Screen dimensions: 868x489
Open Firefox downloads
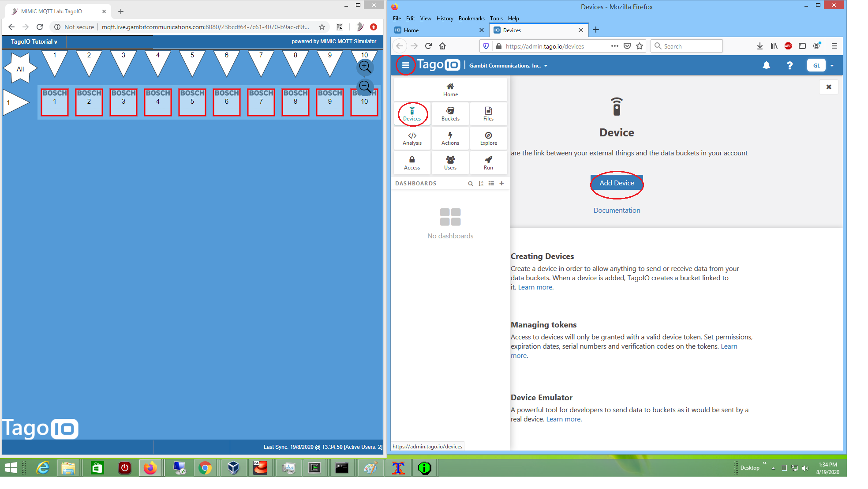(759, 46)
